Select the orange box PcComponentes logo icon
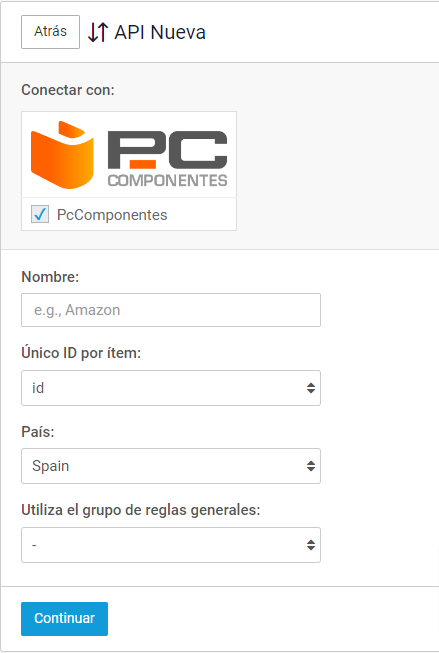Screen dimensions: 439x653 pyautogui.click(x=62, y=155)
